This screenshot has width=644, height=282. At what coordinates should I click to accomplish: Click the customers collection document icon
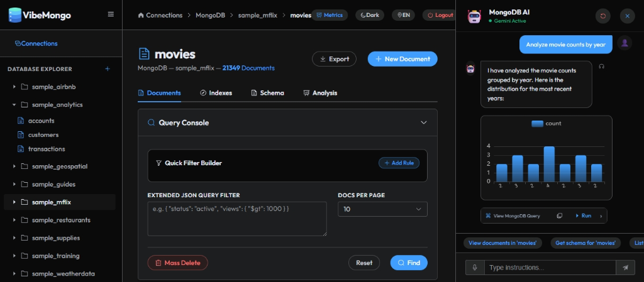[21, 135]
